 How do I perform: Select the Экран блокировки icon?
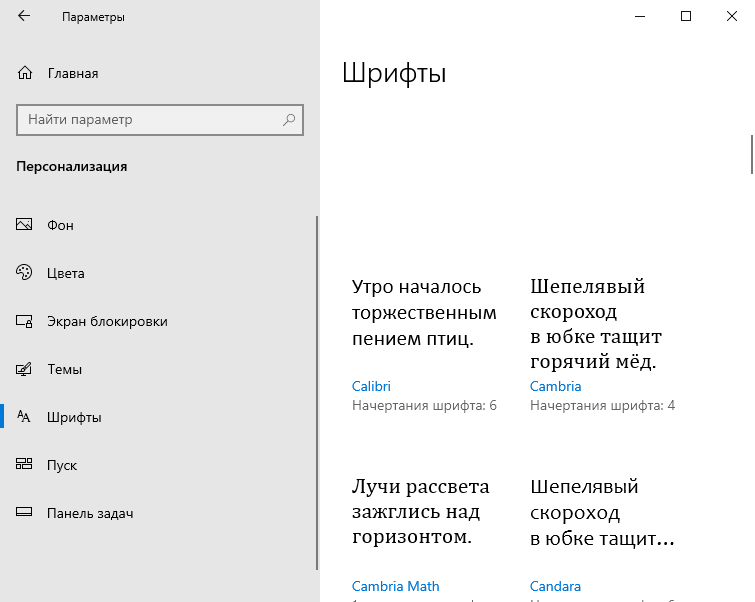24,321
